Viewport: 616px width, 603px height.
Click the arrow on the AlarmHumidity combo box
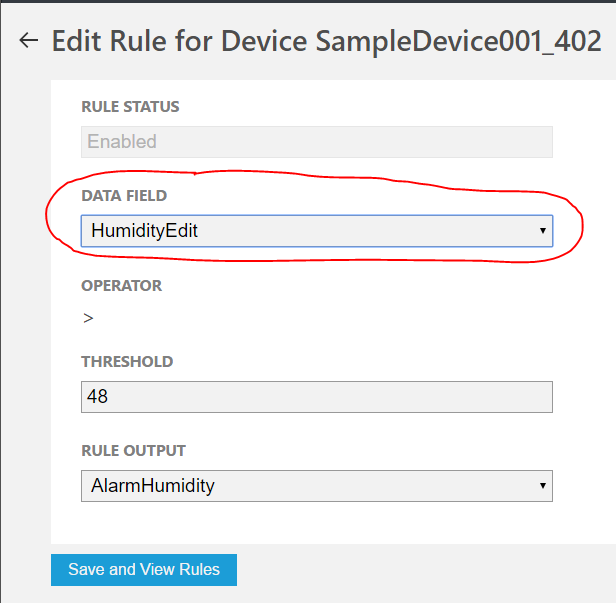[541, 487]
